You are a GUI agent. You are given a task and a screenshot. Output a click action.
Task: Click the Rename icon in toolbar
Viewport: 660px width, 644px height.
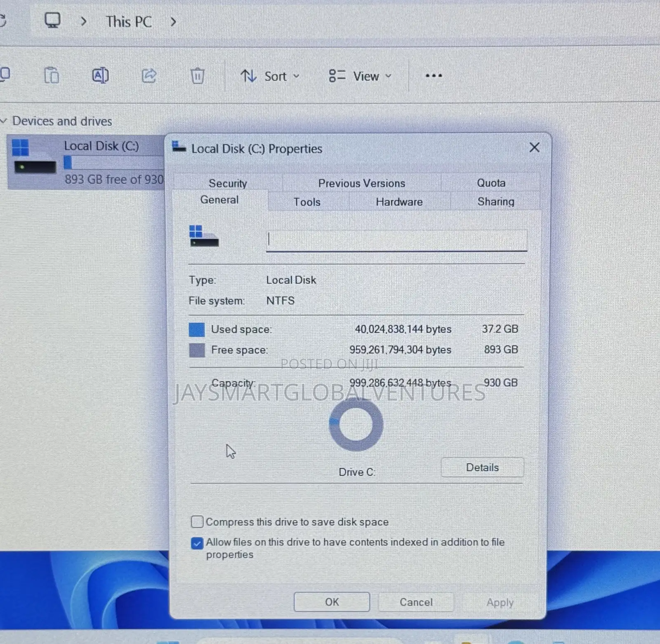click(x=100, y=75)
